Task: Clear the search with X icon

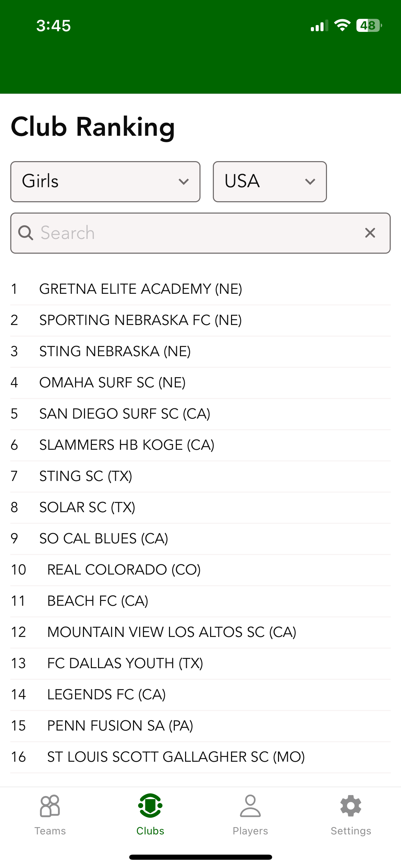Action: click(x=370, y=233)
